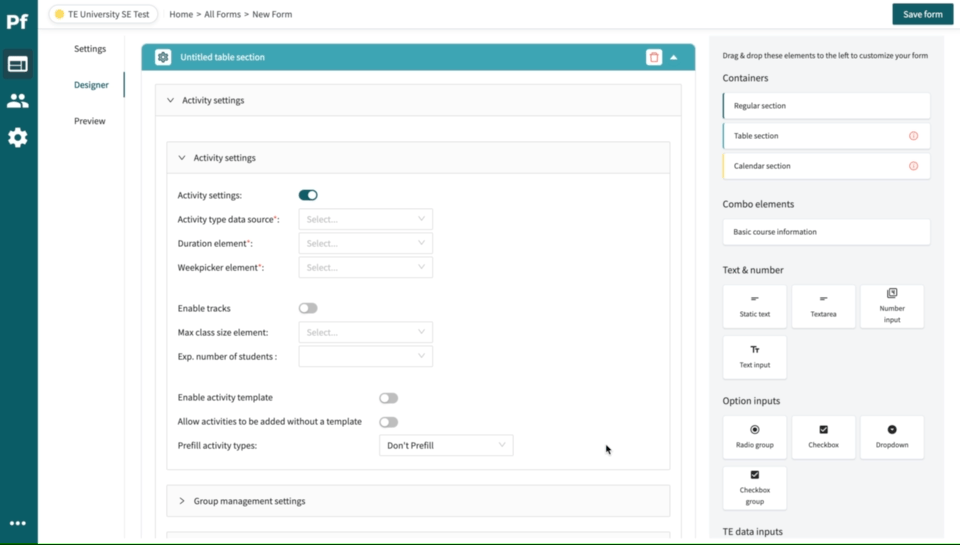This screenshot has width=960, height=545.
Task: Click the Pf logo icon
Action: pos(17,21)
